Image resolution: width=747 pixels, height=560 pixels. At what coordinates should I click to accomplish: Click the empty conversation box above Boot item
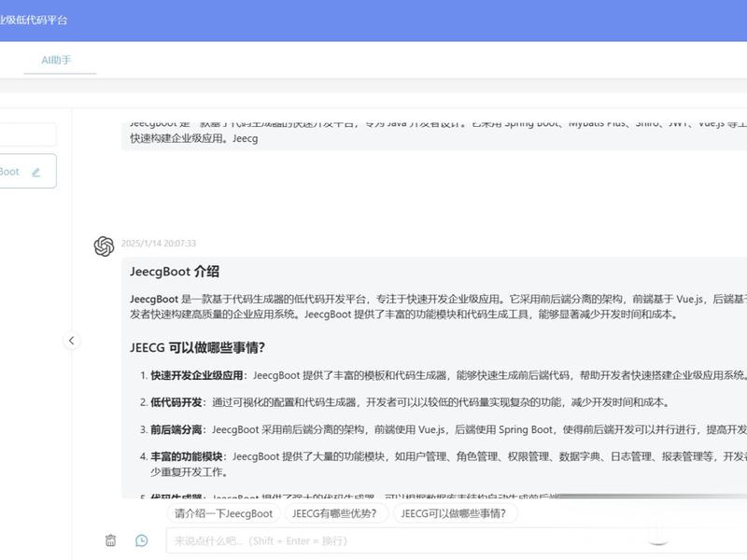(28, 134)
